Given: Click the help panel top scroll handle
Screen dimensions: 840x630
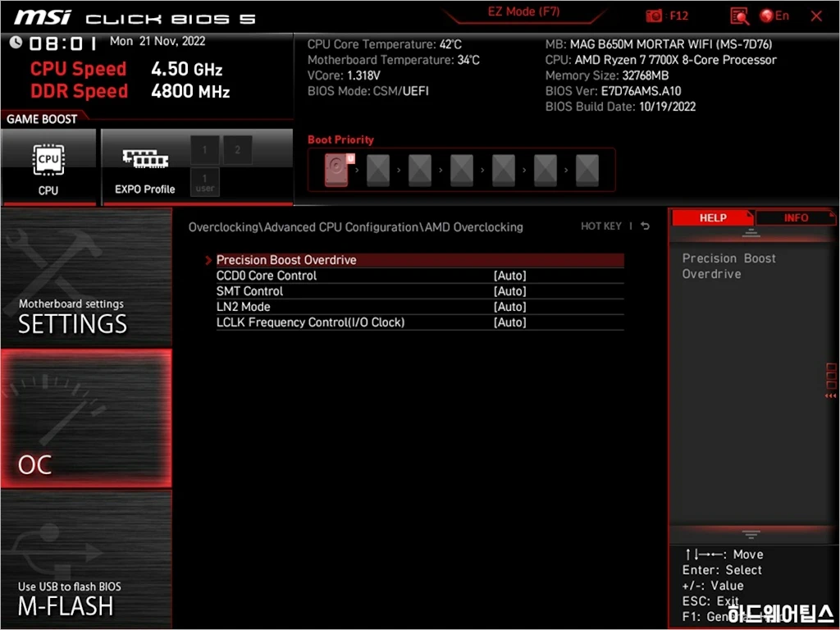Looking at the screenshot, I should click(x=751, y=233).
